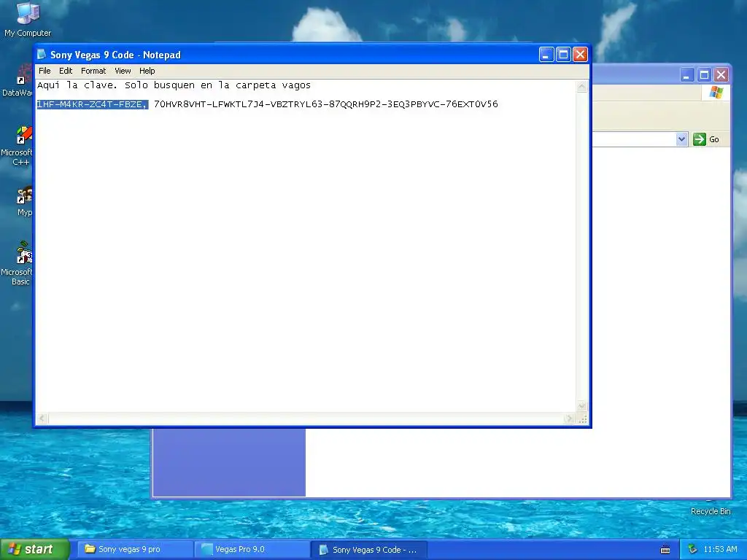Viewport: 747px width, 560px height.
Task: Select the DataWa desktop shortcut icon
Action: pyautogui.click(x=18, y=81)
